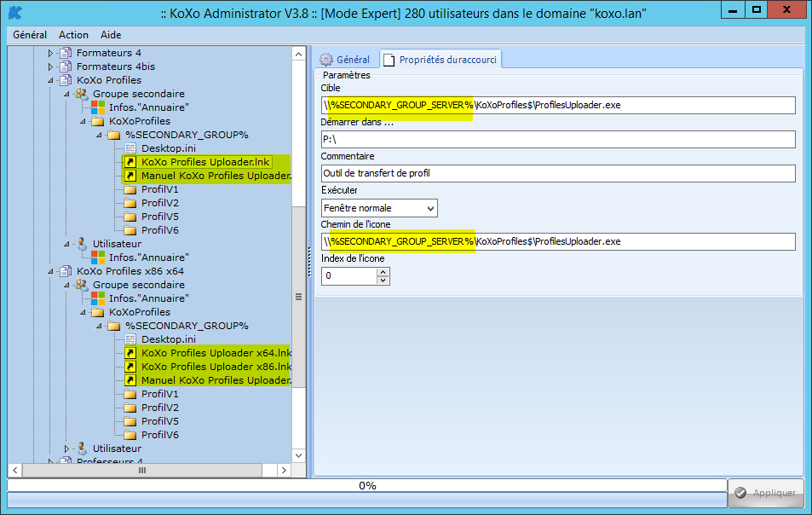
Task: Select KoXo Profiles Uploader x64.lnk item
Action: [216, 353]
